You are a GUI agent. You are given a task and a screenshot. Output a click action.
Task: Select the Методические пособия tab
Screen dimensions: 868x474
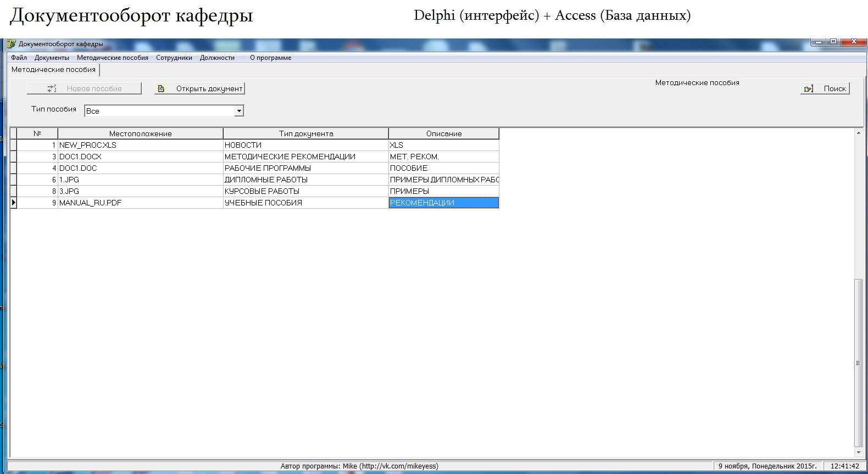(53, 70)
